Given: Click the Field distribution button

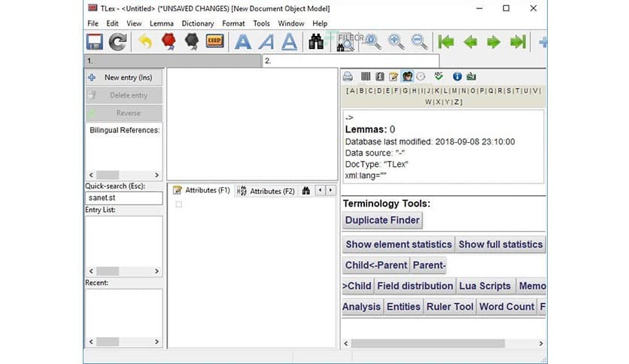Looking at the screenshot, I should coord(415,286).
